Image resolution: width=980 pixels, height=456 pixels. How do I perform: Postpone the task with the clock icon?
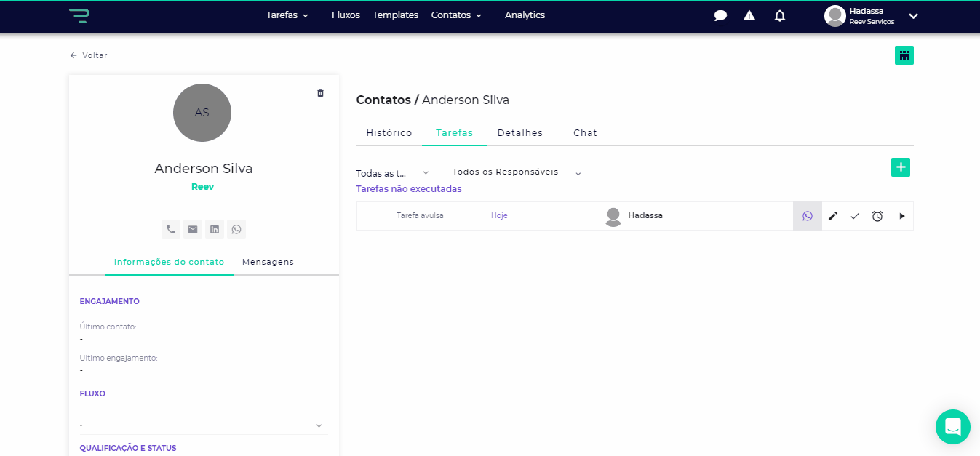(x=877, y=216)
